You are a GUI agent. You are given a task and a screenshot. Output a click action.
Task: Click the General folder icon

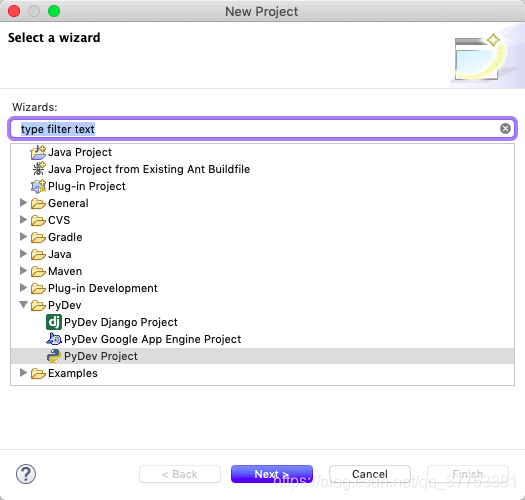tap(38, 203)
